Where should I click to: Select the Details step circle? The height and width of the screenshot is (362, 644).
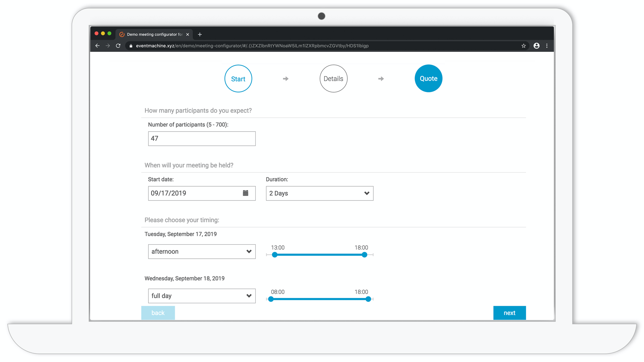pyautogui.click(x=333, y=78)
